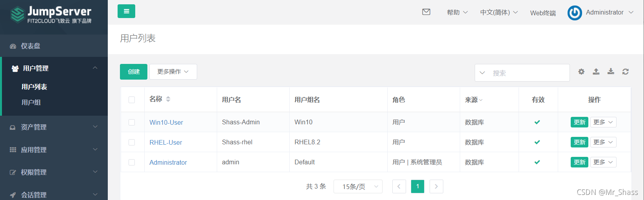Screen dimensions: 644x200
Task: Expand the 会话管理 menu
Action: click(x=95, y=195)
